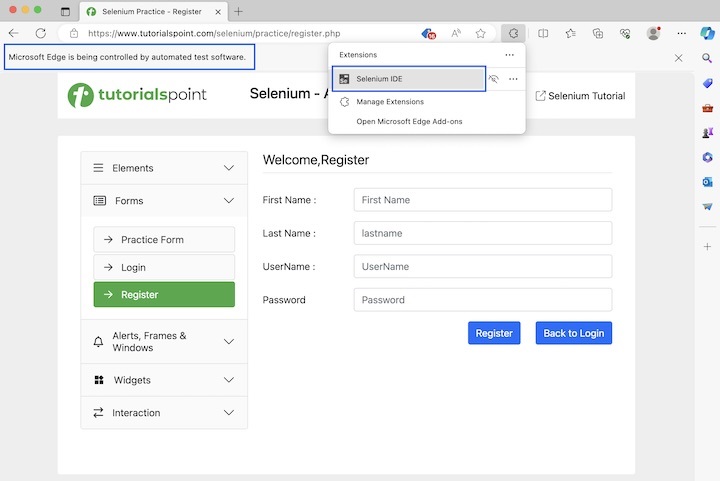Click the First Name input field
Image resolution: width=720 pixels, height=481 pixels.
482,200
